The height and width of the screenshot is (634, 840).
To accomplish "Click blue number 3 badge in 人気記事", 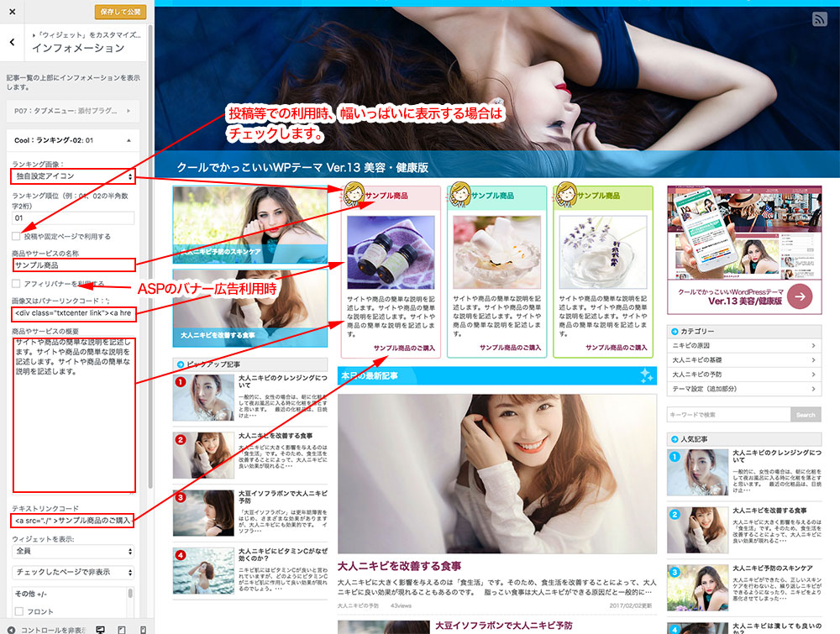I will (675, 572).
